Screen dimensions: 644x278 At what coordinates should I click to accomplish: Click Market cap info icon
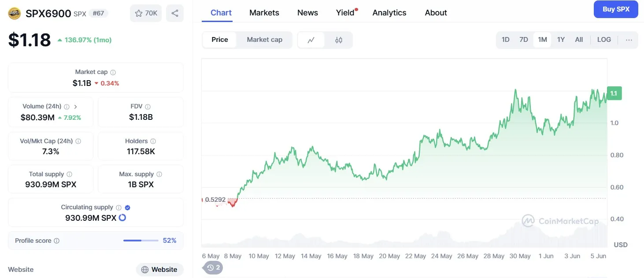coord(113,72)
